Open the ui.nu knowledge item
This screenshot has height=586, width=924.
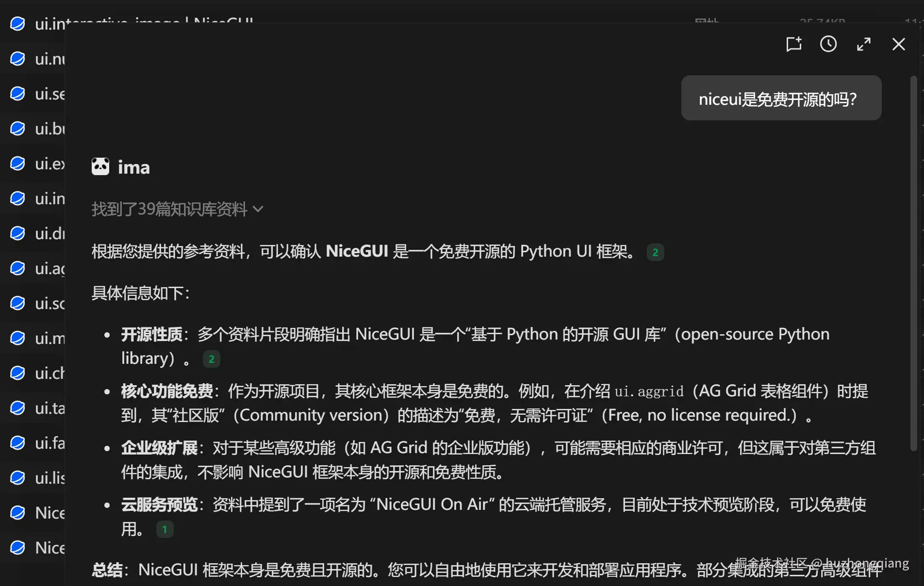coord(50,59)
